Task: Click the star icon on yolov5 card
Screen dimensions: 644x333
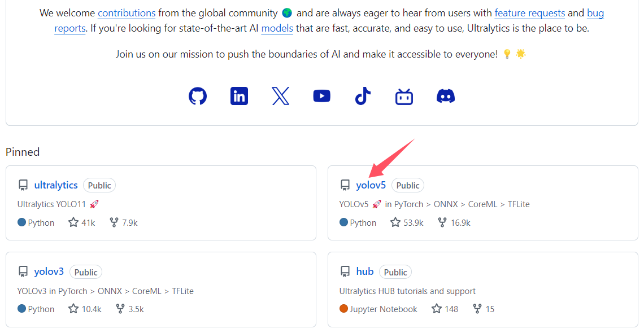Action: [x=395, y=222]
